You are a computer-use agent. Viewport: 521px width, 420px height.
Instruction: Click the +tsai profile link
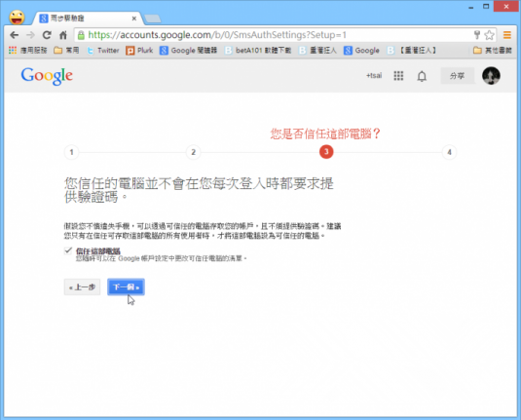(374, 76)
